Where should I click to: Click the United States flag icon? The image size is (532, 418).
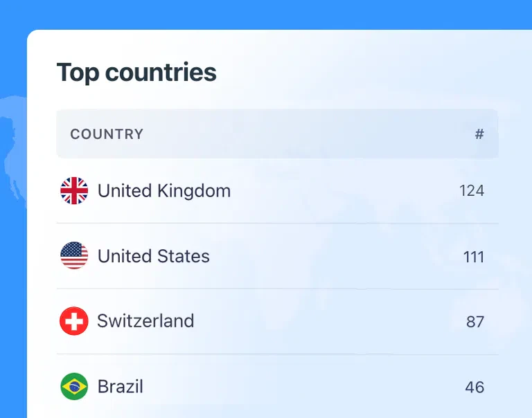click(x=74, y=256)
